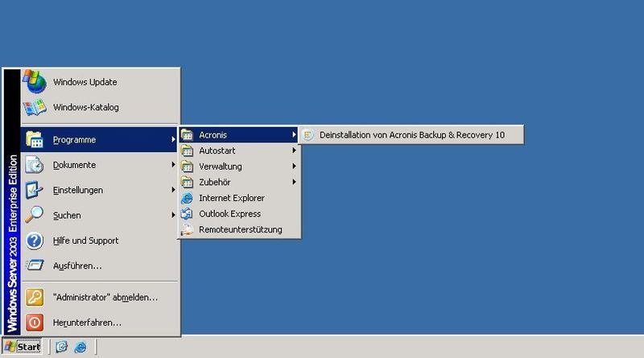The image size is (644, 358).
Task: Expand the Programme submenu arrow
Action: point(173,140)
